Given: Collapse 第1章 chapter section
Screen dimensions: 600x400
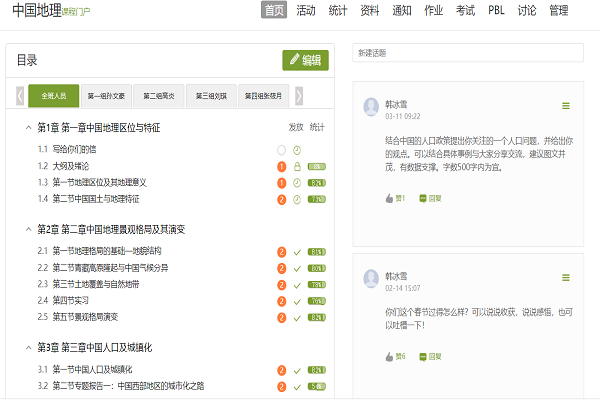Looking at the screenshot, I should click(x=26, y=128).
